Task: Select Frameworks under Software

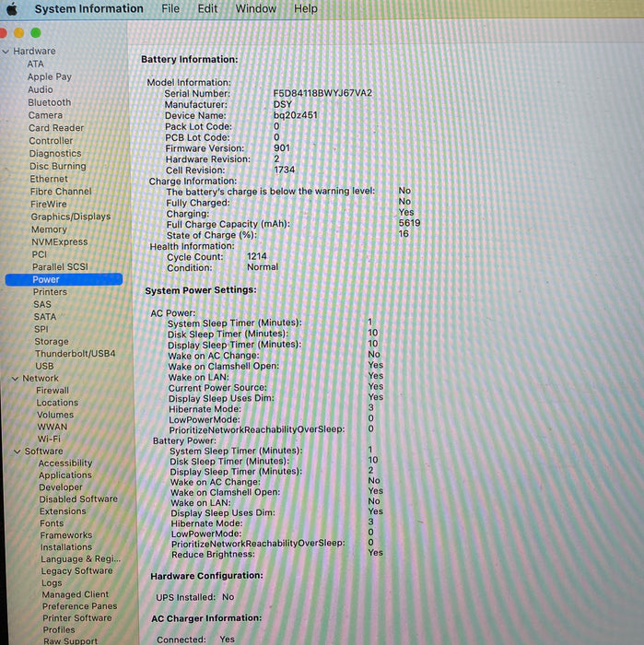Action: 65,535
